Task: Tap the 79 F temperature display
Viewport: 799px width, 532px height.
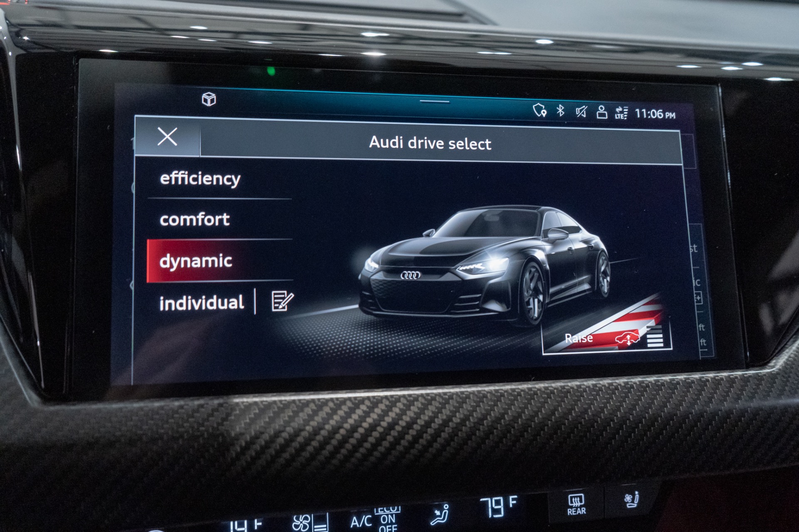Action: point(499,507)
